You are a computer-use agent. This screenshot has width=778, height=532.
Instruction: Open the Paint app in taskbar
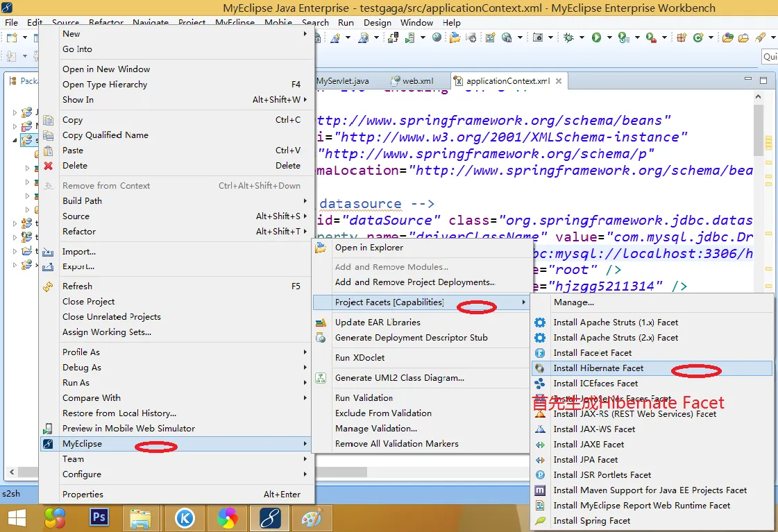312,517
